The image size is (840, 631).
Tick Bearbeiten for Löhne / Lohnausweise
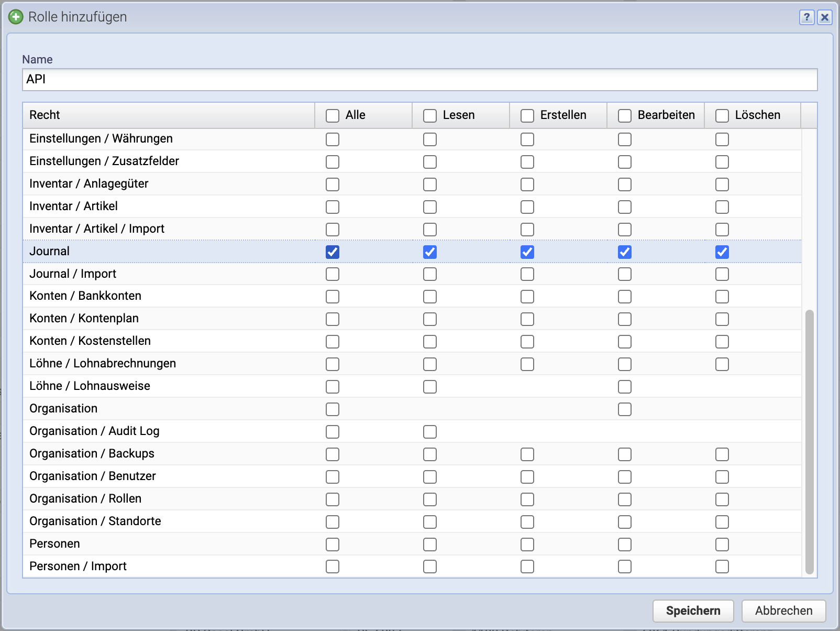click(x=625, y=387)
